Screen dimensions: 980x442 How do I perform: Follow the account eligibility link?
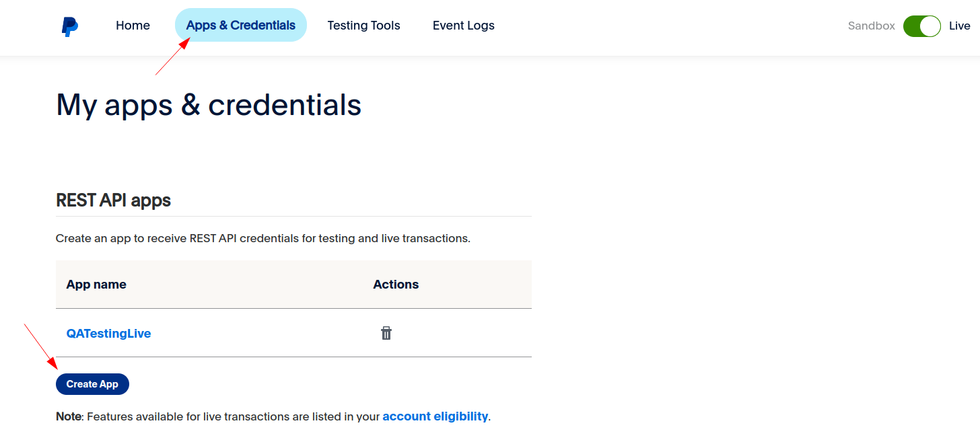(x=435, y=416)
